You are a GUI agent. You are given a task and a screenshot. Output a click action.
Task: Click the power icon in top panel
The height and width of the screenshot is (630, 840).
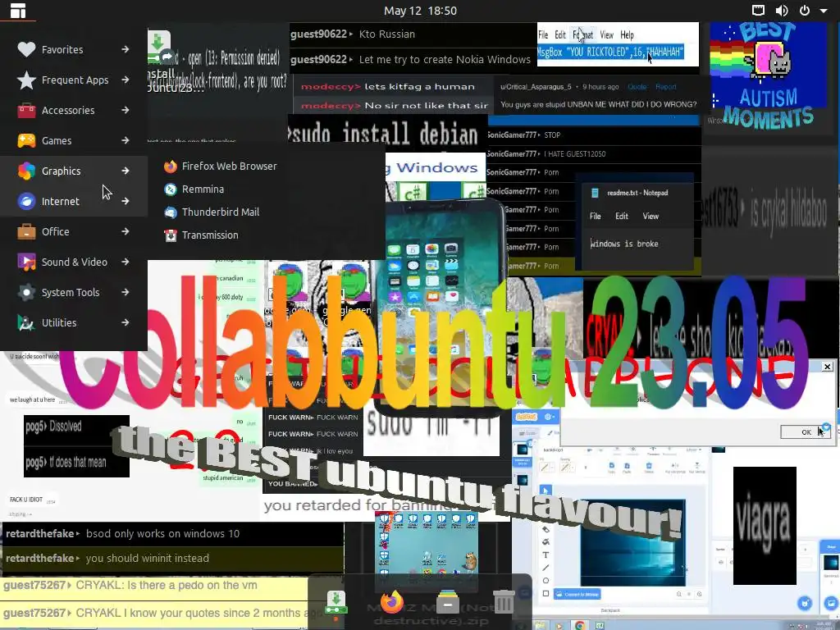[x=805, y=10]
